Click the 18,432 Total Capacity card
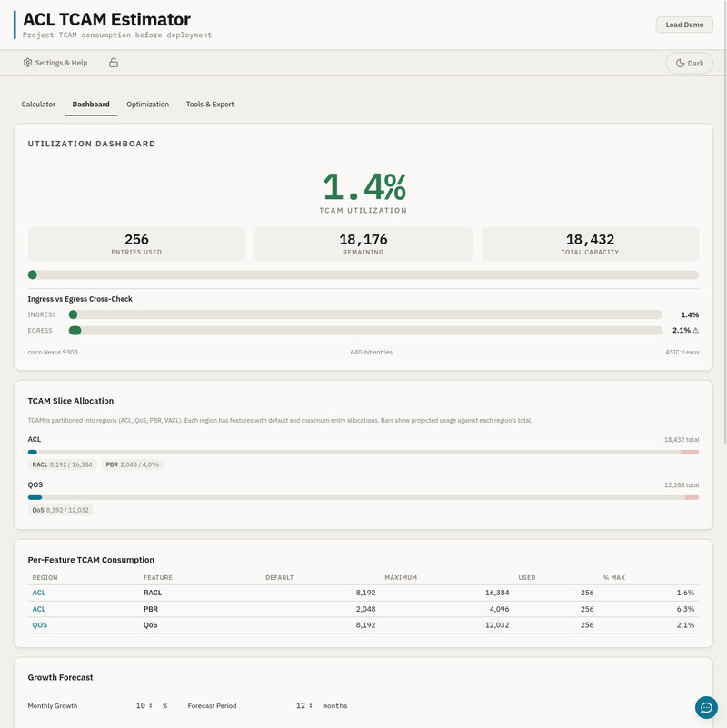 (590, 244)
